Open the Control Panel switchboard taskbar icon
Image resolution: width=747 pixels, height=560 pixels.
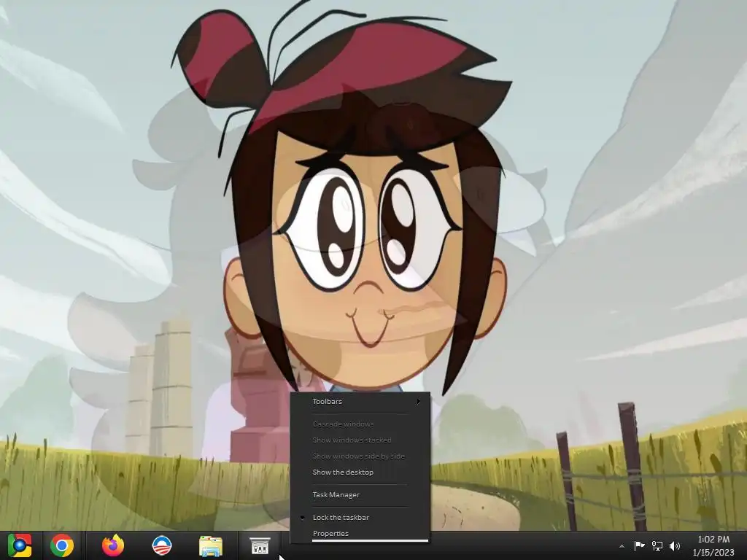(x=260, y=546)
